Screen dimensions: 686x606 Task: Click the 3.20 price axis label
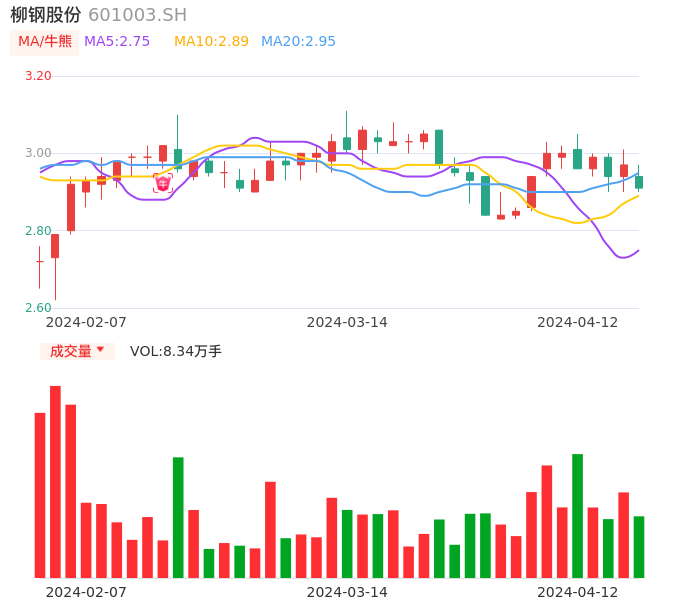pos(38,76)
